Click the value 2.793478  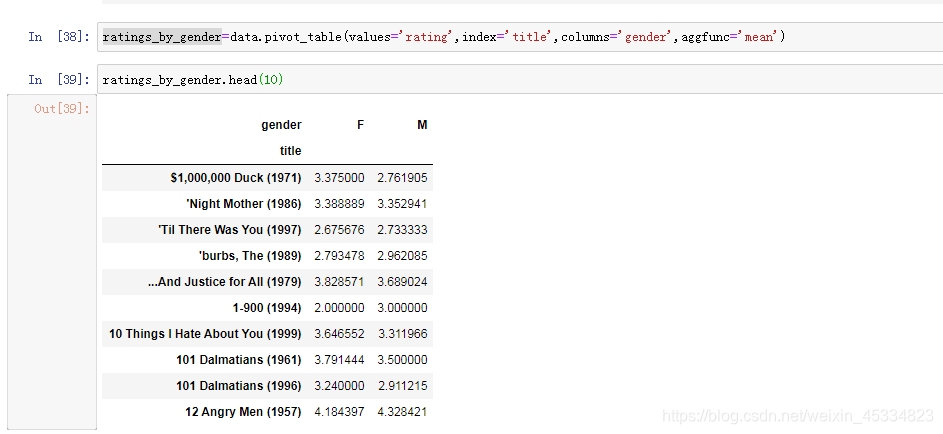(339, 255)
